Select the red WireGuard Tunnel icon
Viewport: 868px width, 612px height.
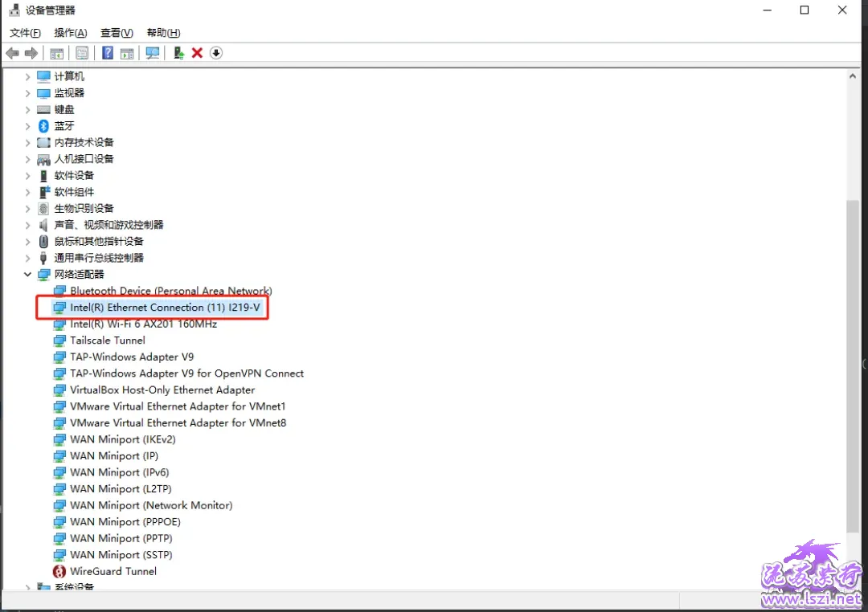[x=59, y=572]
